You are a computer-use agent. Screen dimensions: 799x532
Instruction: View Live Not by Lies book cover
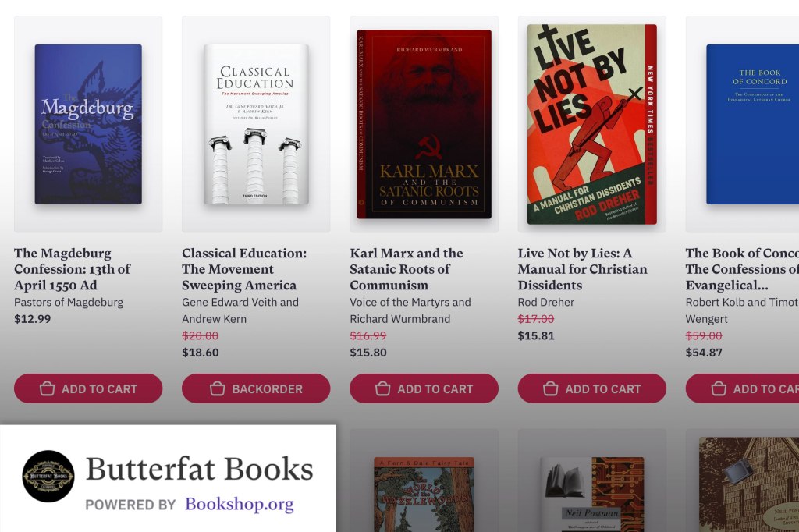[591, 124]
